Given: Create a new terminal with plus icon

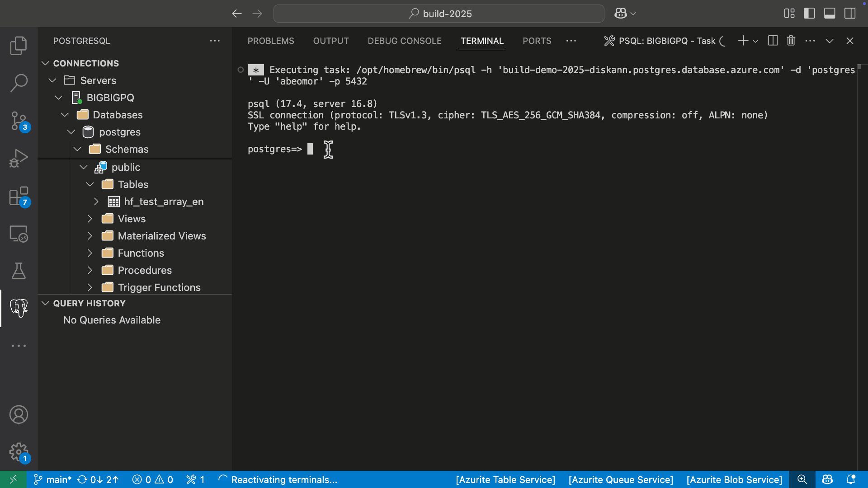Looking at the screenshot, I should tap(743, 41).
